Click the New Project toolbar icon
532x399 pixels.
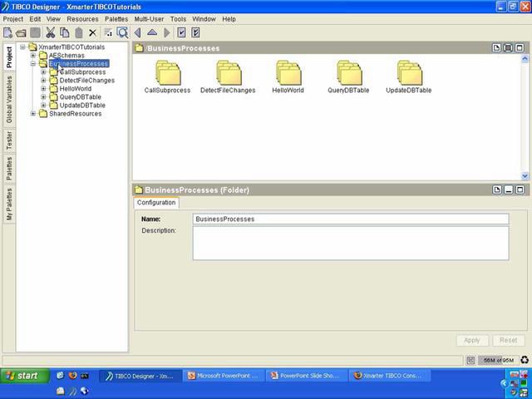pos(7,33)
